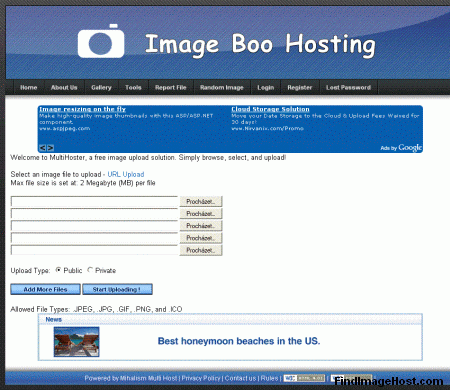Open Contact us footer link

(x=240, y=378)
